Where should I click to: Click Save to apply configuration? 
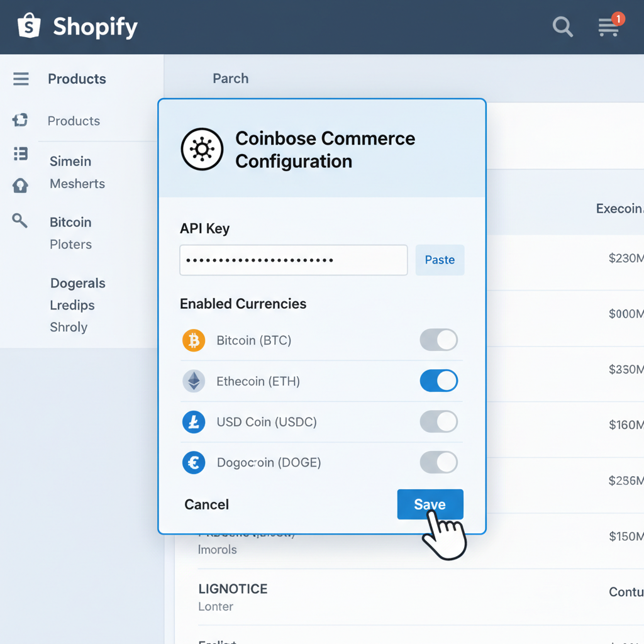click(430, 504)
